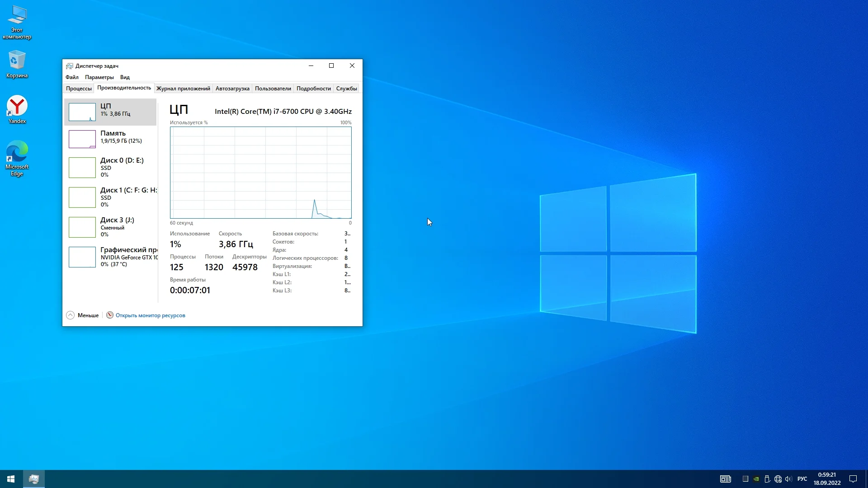Open the Файл menu
The width and height of the screenshot is (868, 488).
point(72,77)
